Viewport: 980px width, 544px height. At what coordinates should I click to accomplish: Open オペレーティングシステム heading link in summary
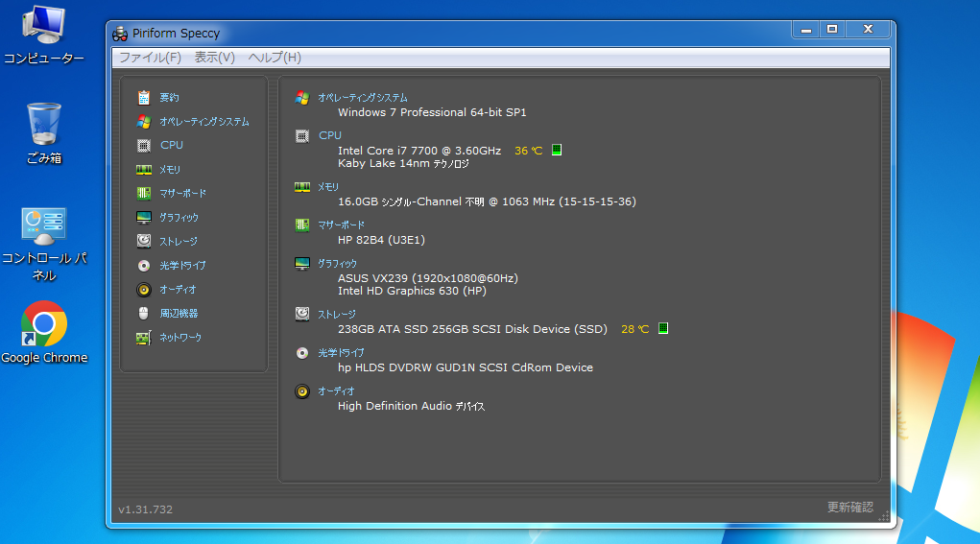click(x=363, y=98)
